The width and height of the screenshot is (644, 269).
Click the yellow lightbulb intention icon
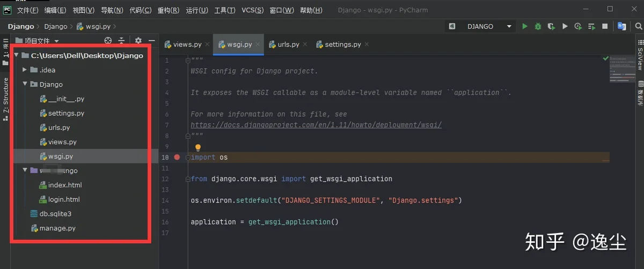(197, 147)
